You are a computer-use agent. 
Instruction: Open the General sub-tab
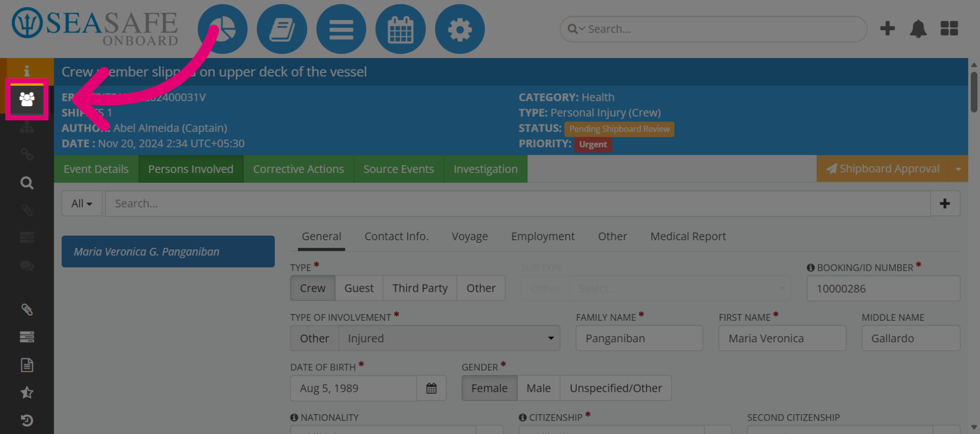pyautogui.click(x=321, y=237)
